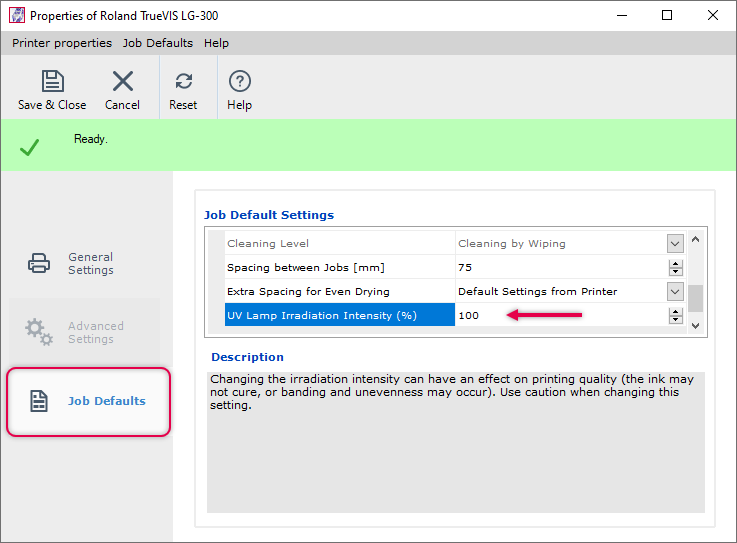Click the description text about irradiation intensity
The width and height of the screenshot is (737, 543).
pos(452,392)
